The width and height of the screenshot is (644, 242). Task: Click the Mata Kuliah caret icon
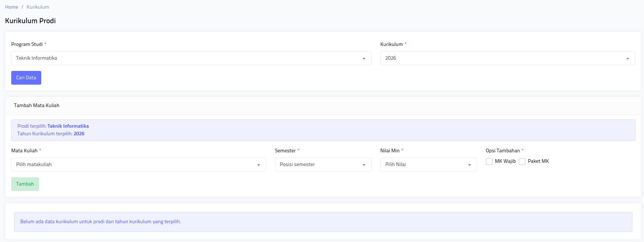click(x=258, y=165)
